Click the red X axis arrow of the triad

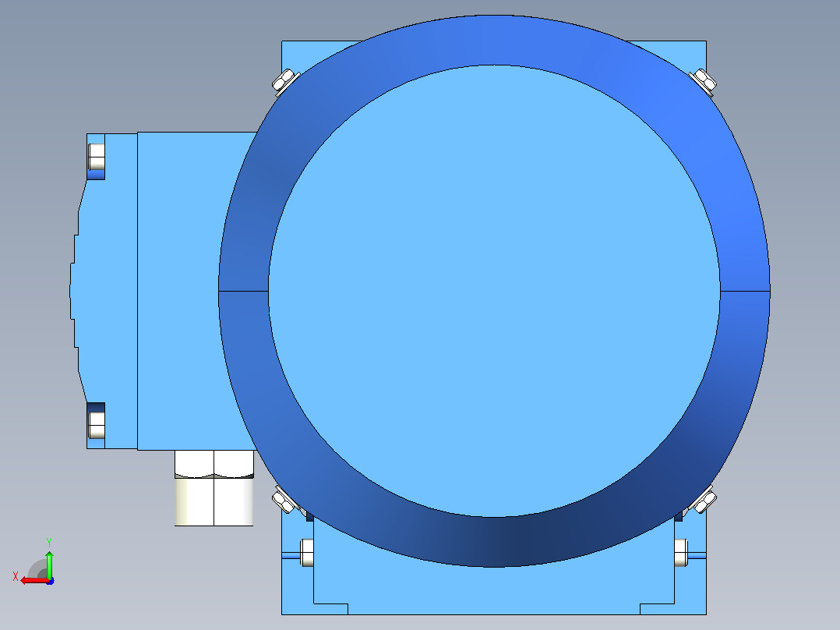[x=34, y=580]
